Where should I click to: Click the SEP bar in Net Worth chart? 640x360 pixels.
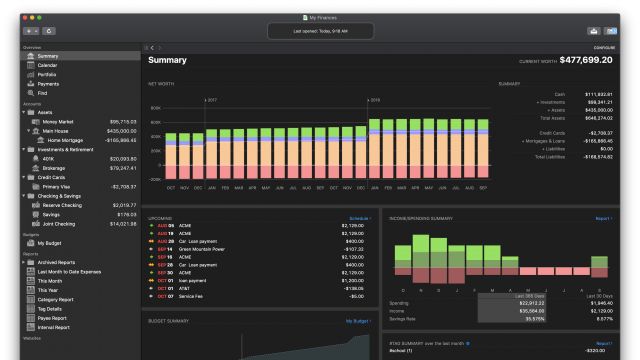tap(483, 149)
